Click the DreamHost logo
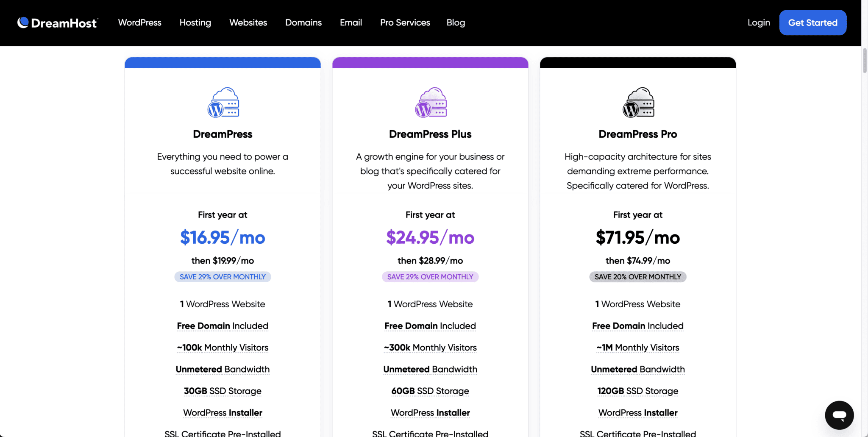The width and height of the screenshot is (868, 437). (x=58, y=22)
